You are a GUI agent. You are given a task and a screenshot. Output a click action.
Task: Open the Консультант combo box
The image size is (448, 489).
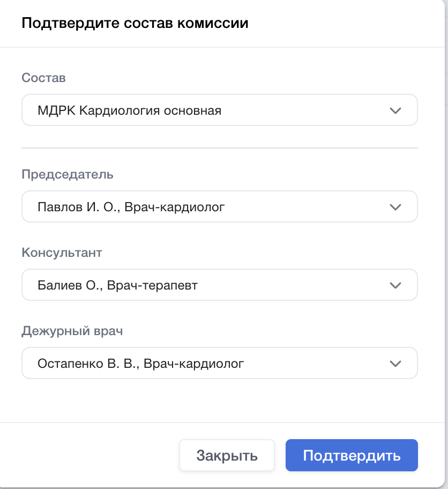tap(219, 285)
